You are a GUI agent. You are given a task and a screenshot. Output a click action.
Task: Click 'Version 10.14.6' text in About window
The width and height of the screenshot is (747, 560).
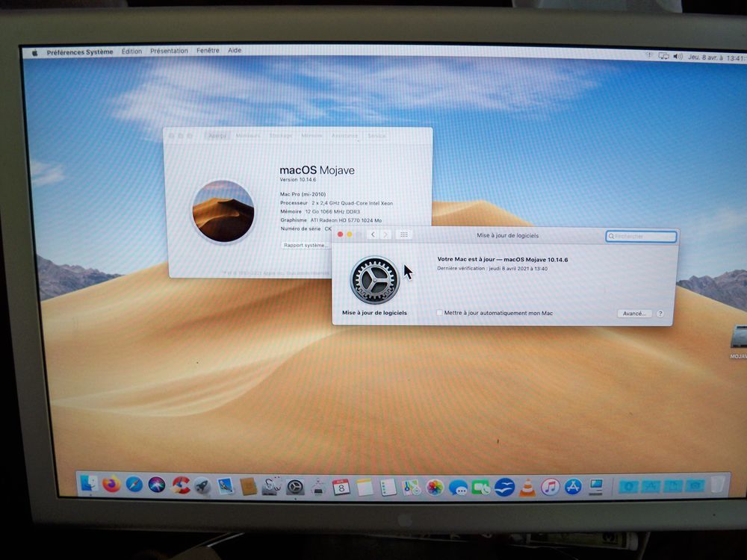tap(298, 179)
